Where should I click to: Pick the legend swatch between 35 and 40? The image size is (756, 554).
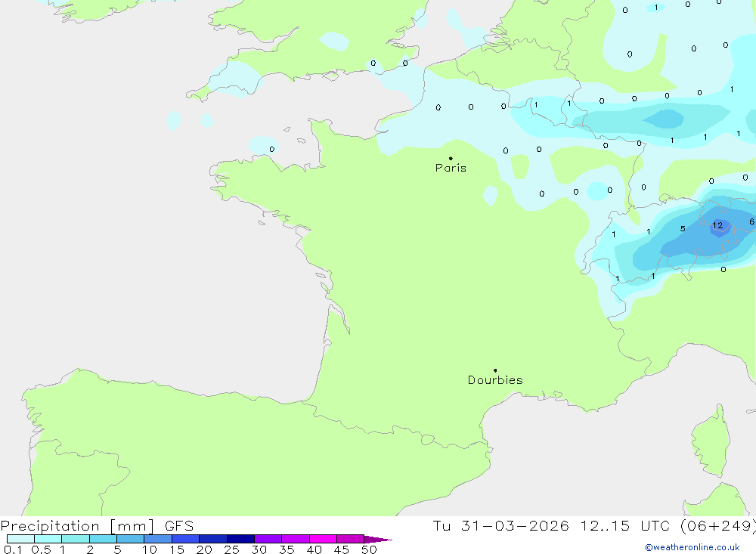tap(296, 539)
